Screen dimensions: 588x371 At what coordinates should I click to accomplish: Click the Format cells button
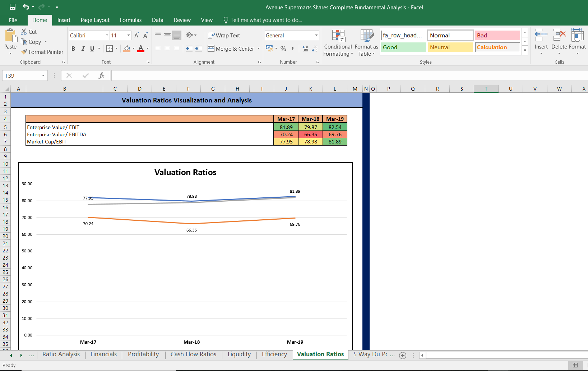pyautogui.click(x=577, y=41)
